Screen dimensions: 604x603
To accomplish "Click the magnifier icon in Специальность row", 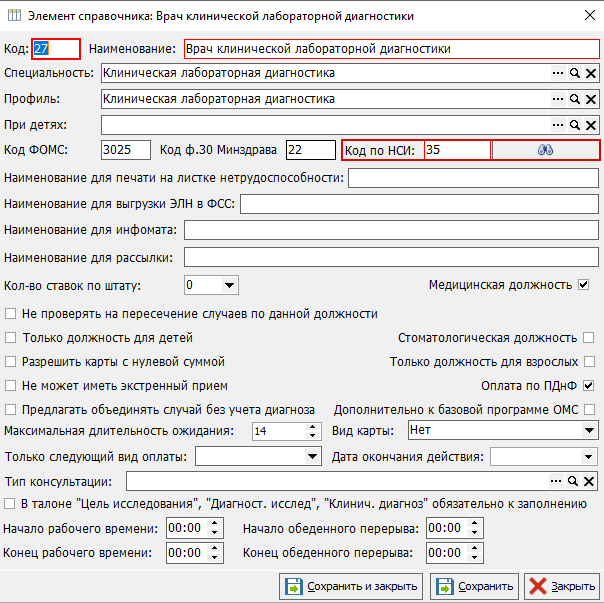I will pyautogui.click(x=575, y=73).
